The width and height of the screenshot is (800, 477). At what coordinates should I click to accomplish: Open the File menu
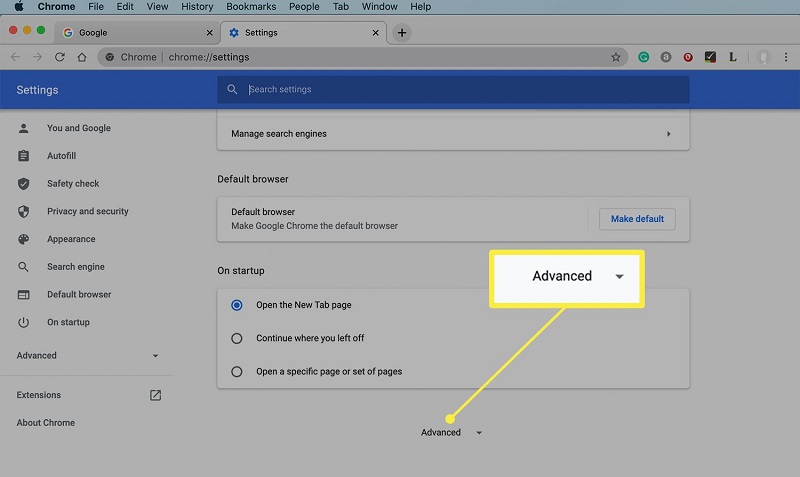(x=96, y=7)
